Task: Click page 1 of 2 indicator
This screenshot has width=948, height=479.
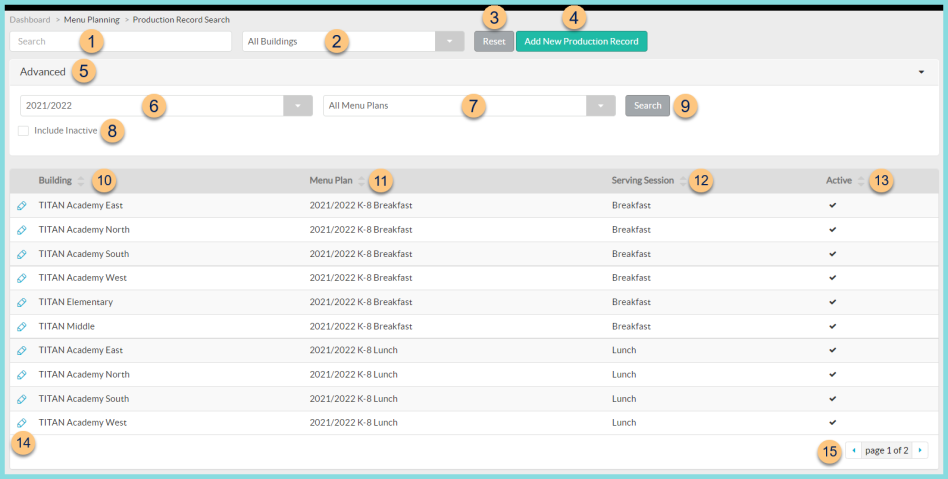Action: (887, 450)
